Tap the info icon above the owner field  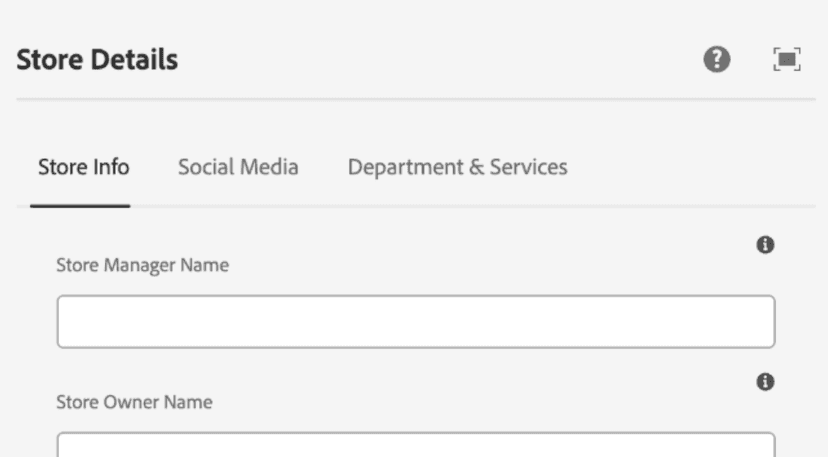[x=766, y=382]
